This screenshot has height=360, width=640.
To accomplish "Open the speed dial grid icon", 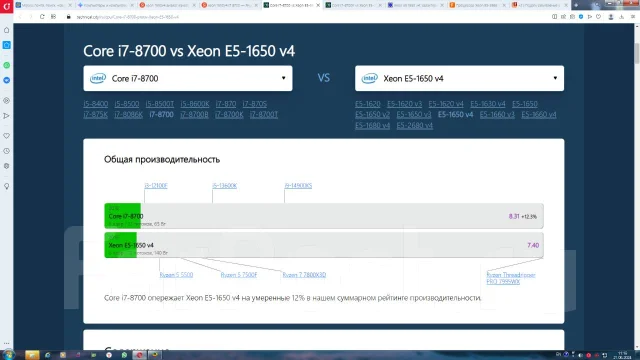I will click(x=53, y=17).
